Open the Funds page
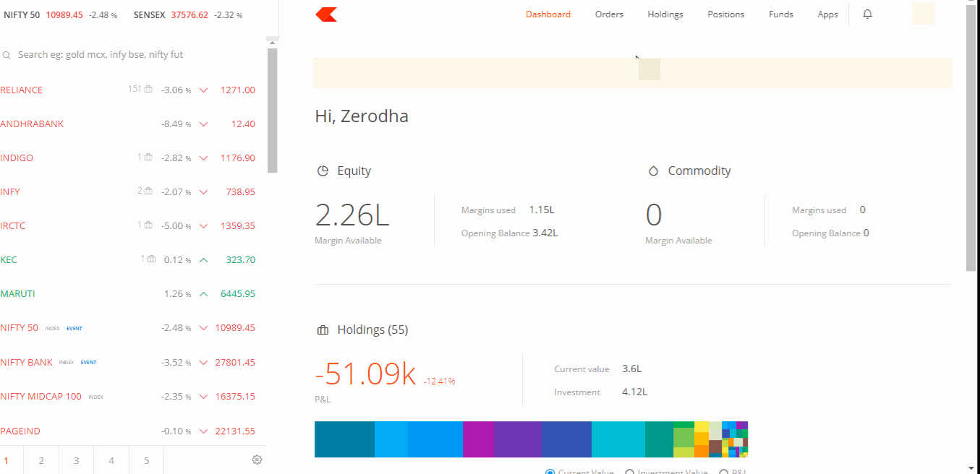The image size is (980, 474). pyautogui.click(x=781, y=14)
